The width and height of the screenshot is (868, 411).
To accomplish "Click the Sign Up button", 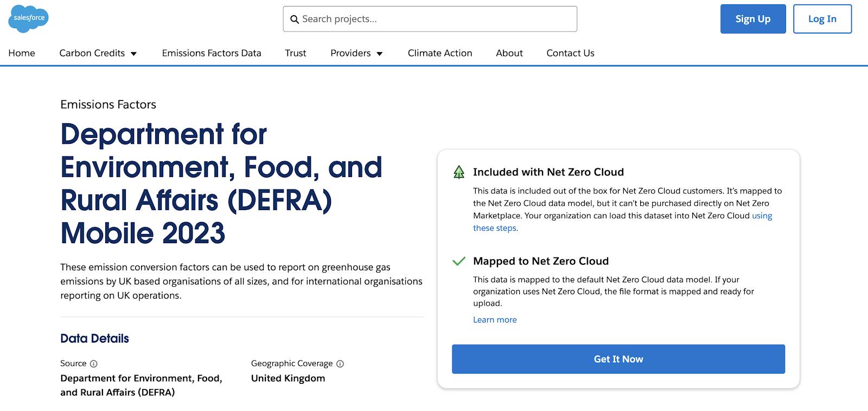I will pyautogui.click(x=753, y=19).
